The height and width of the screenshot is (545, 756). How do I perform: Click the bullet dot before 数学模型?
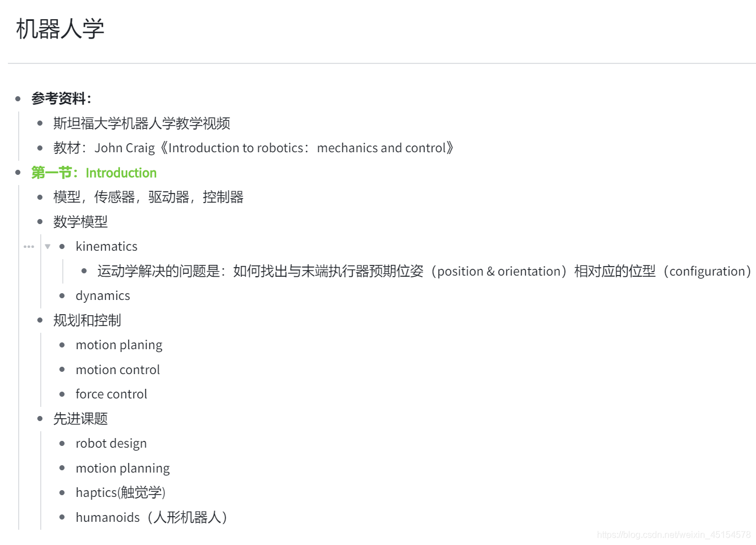(40, 221)
